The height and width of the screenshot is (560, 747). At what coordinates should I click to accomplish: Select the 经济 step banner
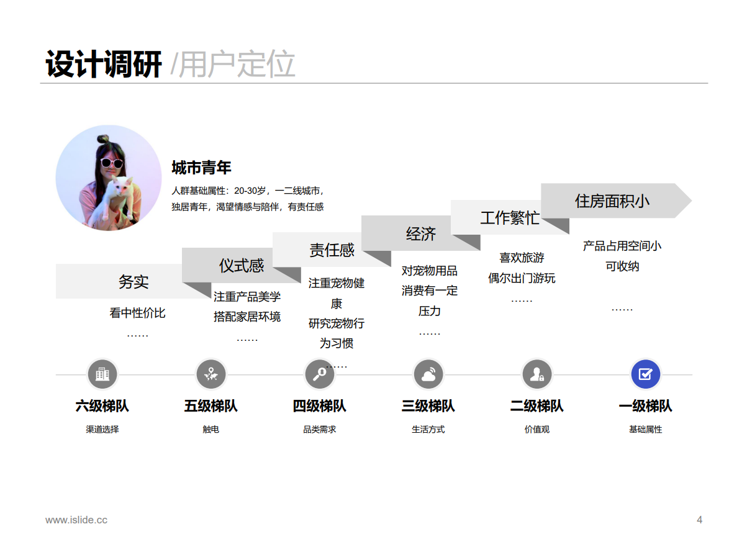pos(421,233)
